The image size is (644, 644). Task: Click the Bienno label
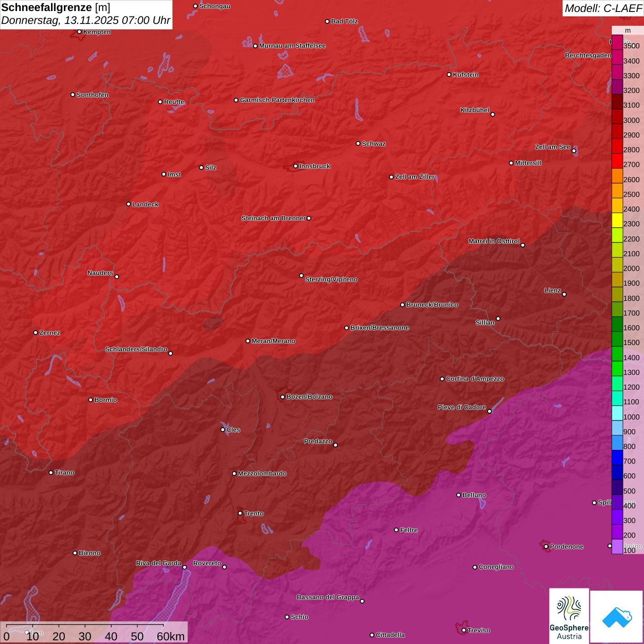89,553
